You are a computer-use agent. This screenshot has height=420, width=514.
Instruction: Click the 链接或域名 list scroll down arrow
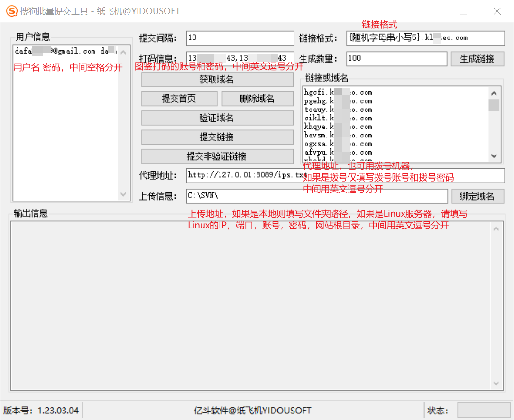click(494, 156)
